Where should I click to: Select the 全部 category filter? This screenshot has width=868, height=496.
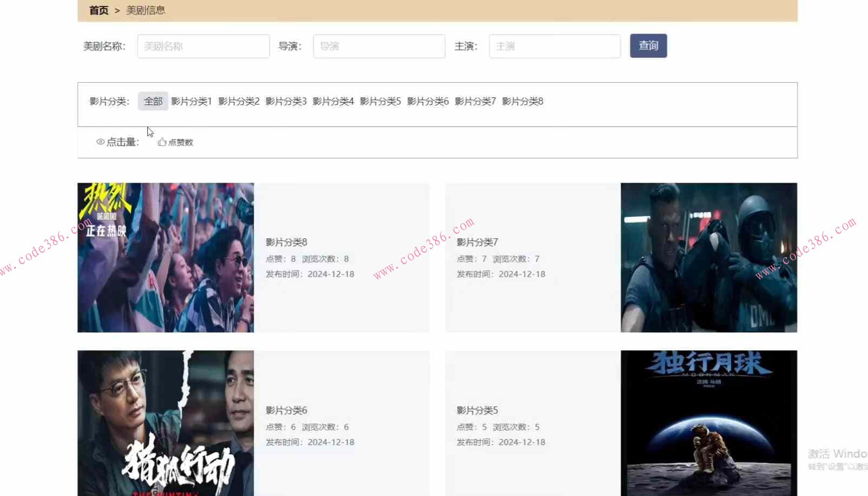coord(153,101)
